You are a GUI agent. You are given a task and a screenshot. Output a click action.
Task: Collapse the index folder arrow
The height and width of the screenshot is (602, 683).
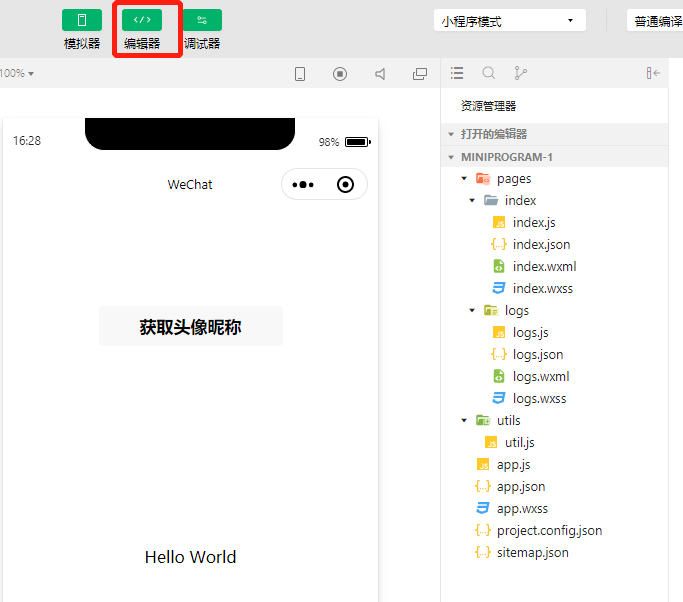(x=472, y=200)
